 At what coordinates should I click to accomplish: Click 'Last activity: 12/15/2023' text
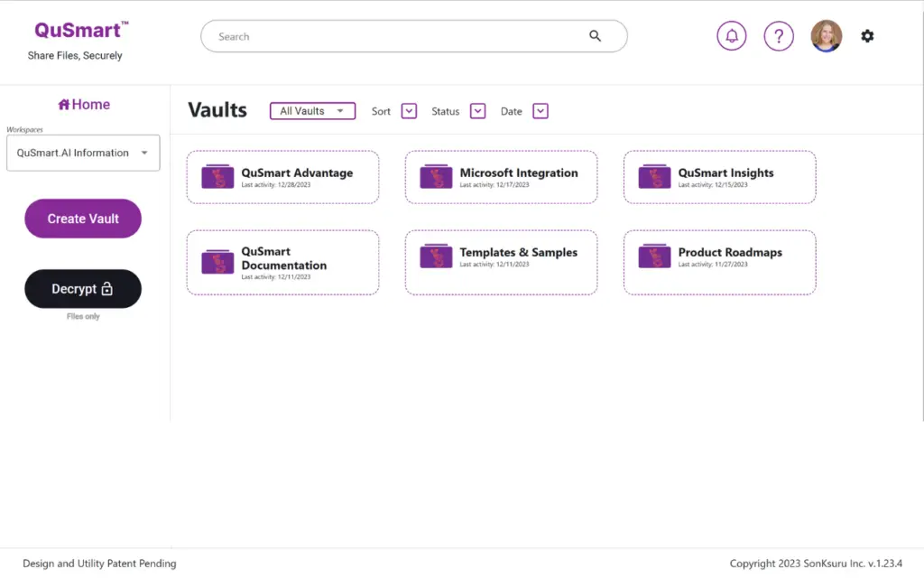click(713, 184)
